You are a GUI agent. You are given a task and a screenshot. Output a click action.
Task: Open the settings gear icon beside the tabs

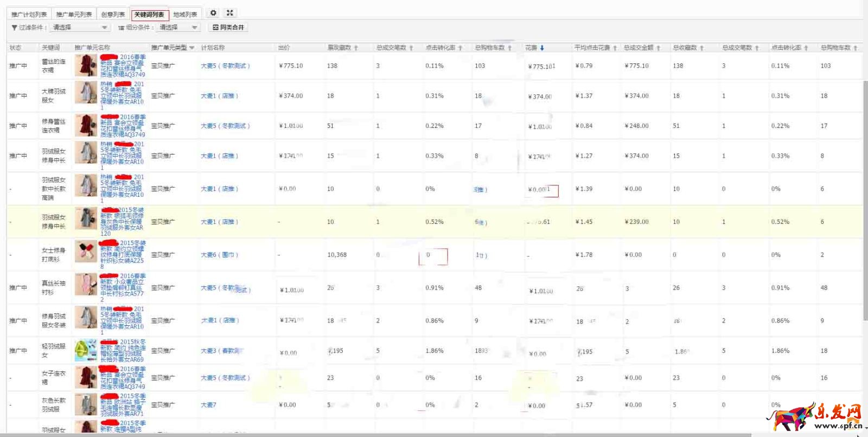point(213,13)
